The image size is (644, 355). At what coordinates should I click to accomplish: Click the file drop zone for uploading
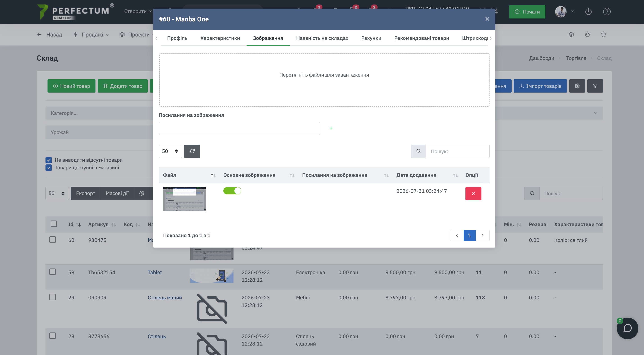click(x=324, y=80)
